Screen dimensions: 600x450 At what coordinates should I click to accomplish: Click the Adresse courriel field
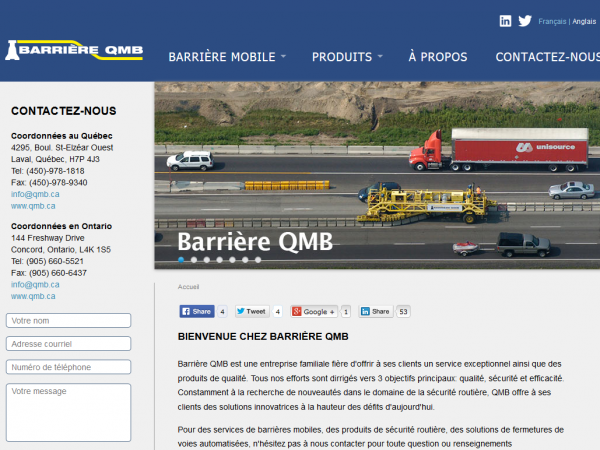(x=68, y=344)
